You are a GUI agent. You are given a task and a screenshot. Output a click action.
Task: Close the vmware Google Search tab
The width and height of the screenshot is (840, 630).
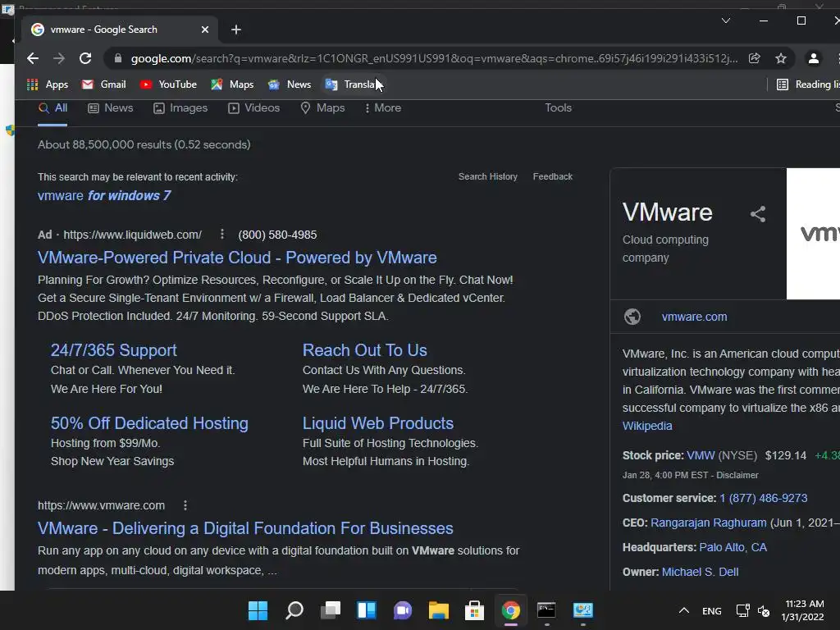pos(204,30)
